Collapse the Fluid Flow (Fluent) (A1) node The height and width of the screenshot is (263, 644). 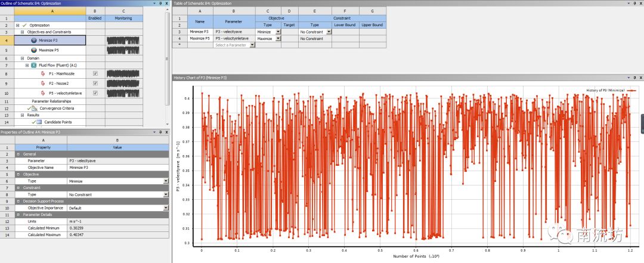point(27,66)
